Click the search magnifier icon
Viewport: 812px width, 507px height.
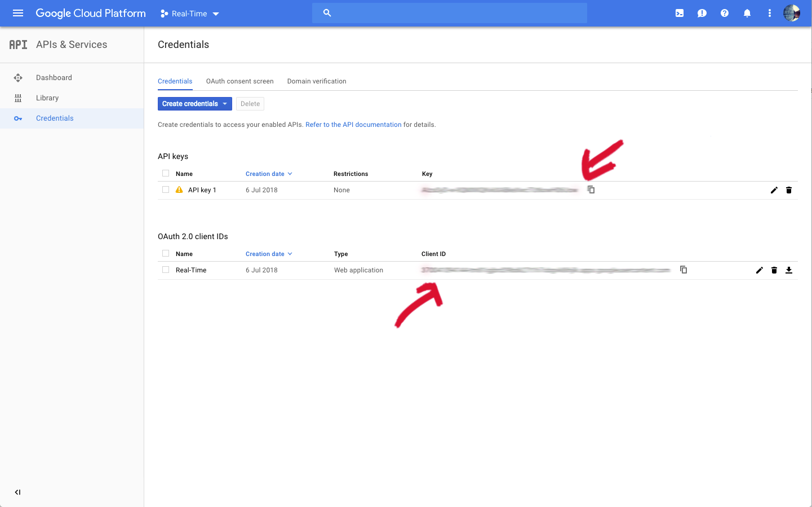pos(327,13)
